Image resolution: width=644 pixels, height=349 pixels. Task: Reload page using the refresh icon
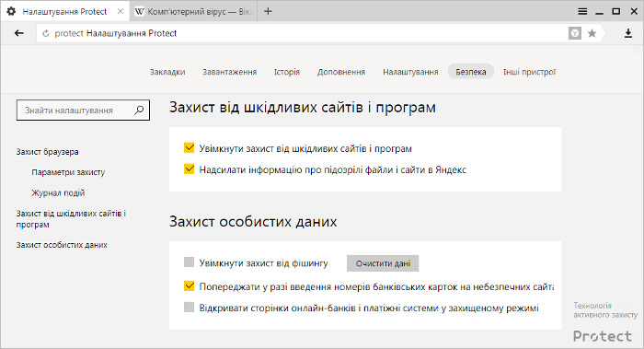pos(46,34)
